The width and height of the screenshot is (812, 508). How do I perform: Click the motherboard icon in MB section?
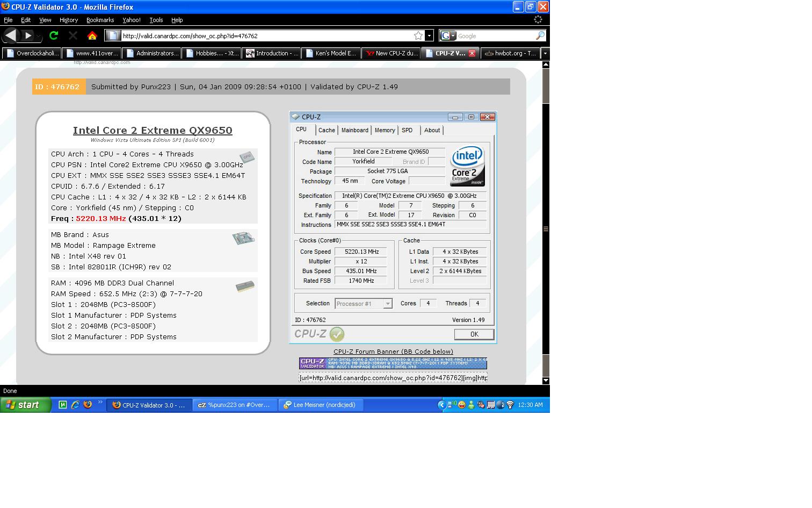click(243, 238)
